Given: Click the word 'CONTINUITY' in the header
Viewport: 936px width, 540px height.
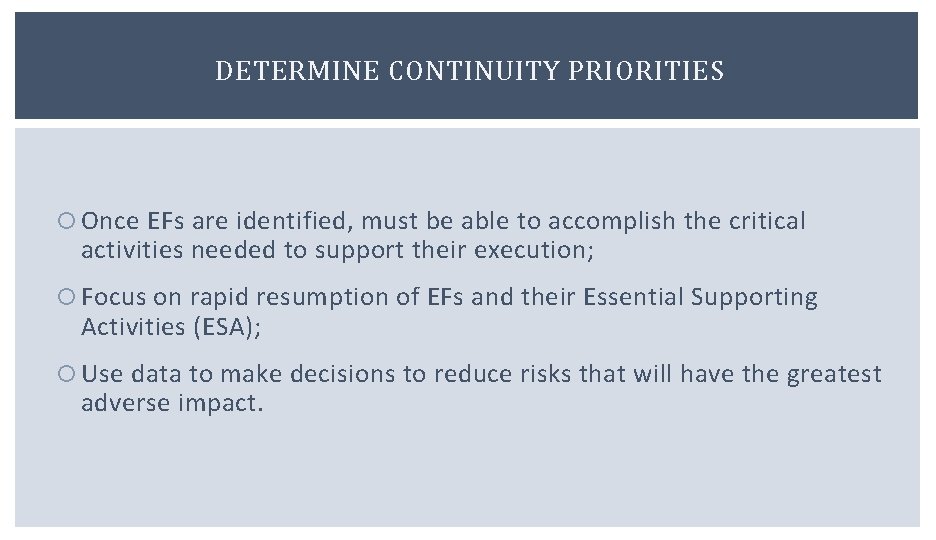Looking at the screenshot, I should tap(474, 70).
